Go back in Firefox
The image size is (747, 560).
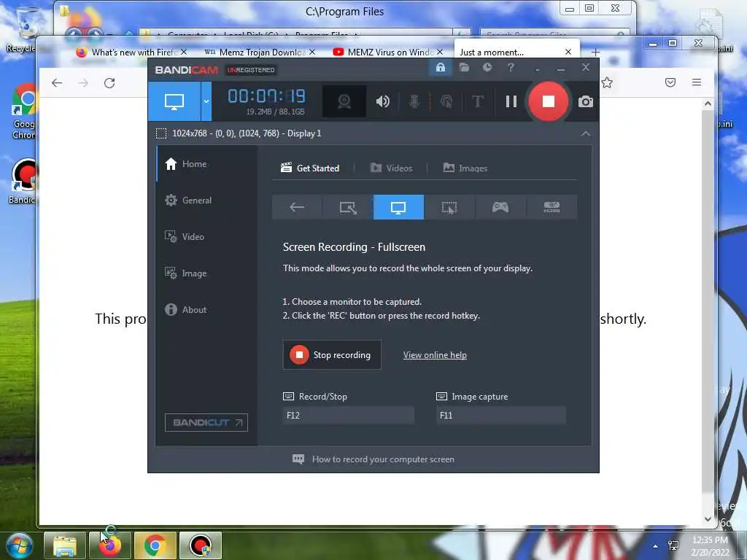pos(57,83)
